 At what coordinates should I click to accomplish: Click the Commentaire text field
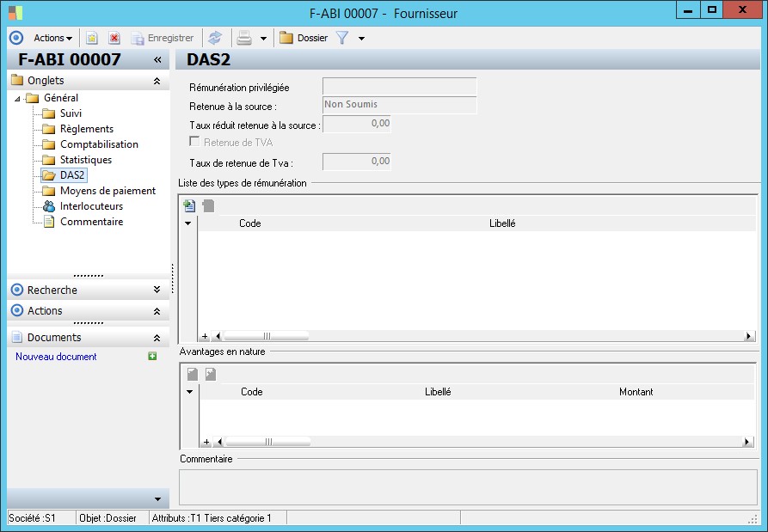[467, 486]
